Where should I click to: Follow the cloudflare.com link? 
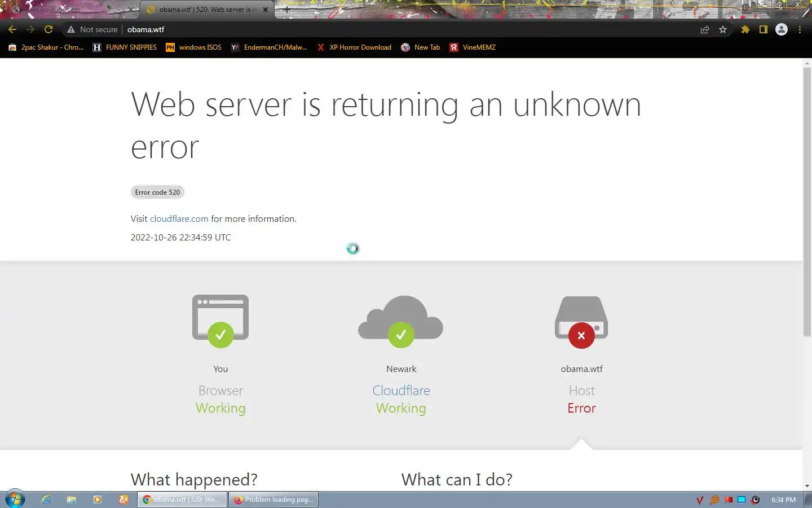[179, 219]
